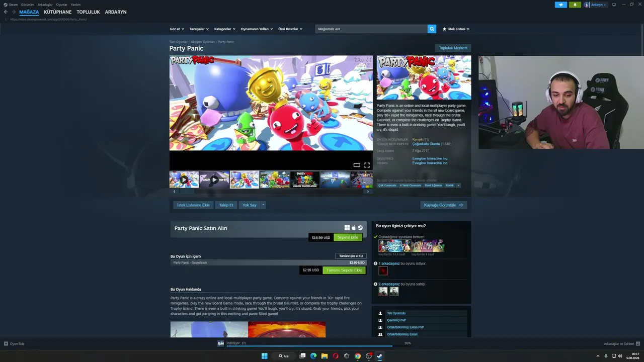Expand the Göz at store menu
The image size is (644, 362).
177,29
